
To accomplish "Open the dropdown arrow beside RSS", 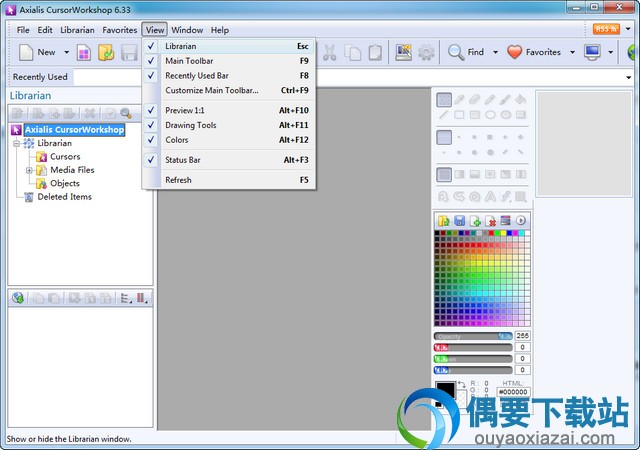I will coord(628,29).
